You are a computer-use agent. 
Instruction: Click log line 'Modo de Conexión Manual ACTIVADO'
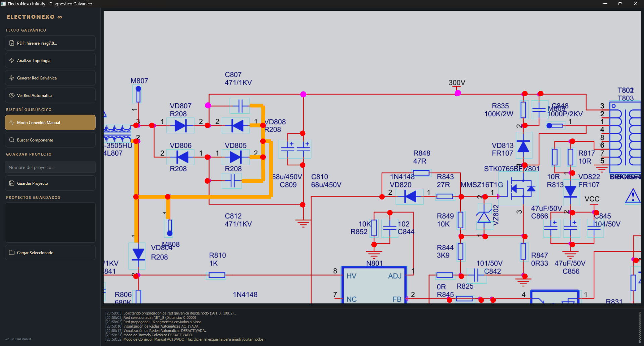pyautogui.click(x=185, y=339)
